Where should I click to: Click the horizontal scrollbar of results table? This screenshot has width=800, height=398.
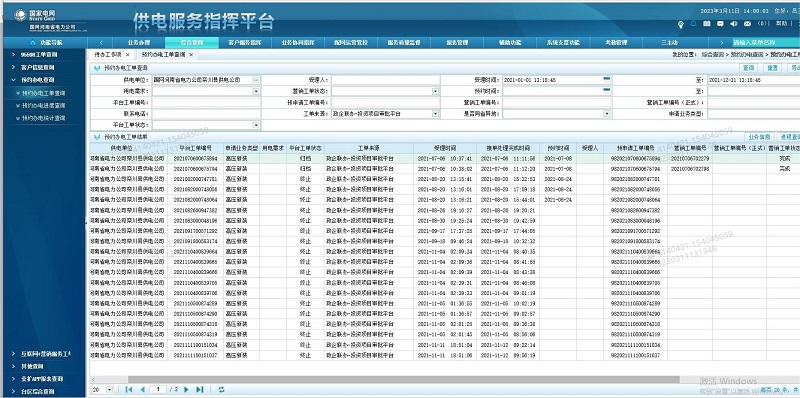[x=404, y=380]
